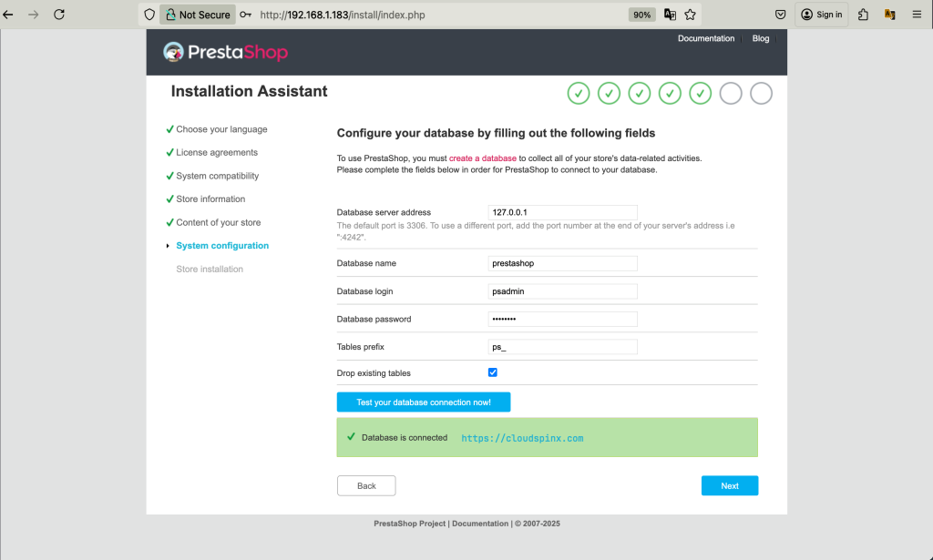Open the page translation icon
The height and width of the screenshot is (560, 933).
[x=670, y=15]
